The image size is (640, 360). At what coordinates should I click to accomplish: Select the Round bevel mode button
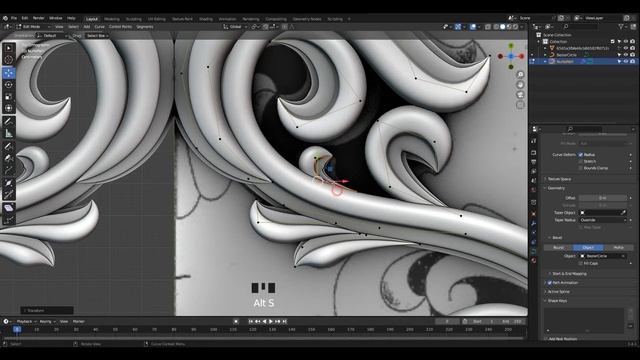(558, 247)
